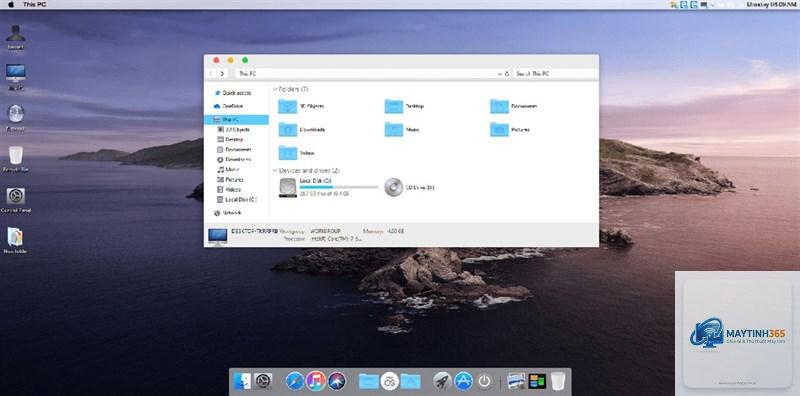
Task: Select Videos in sidebar tree
Action: (x=236, y=189)
